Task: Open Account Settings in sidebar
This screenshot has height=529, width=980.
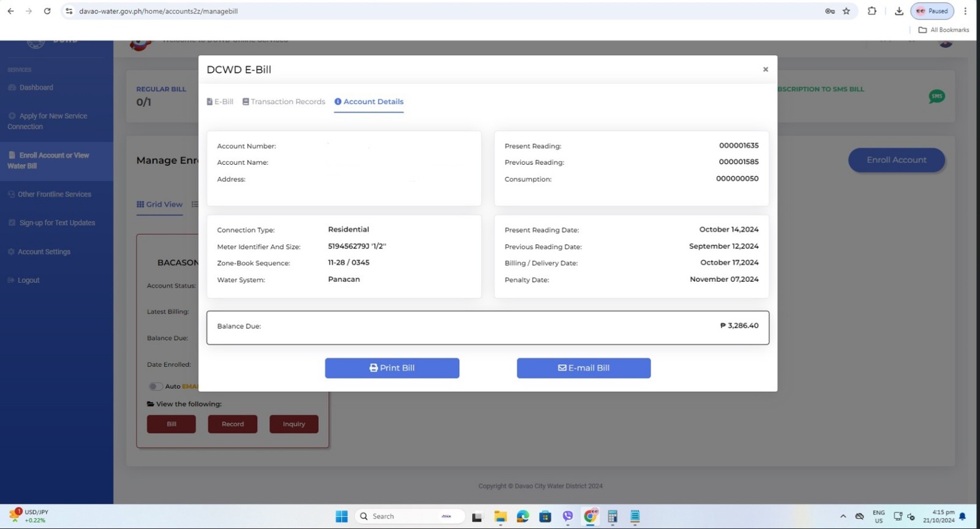Action: 39,252
